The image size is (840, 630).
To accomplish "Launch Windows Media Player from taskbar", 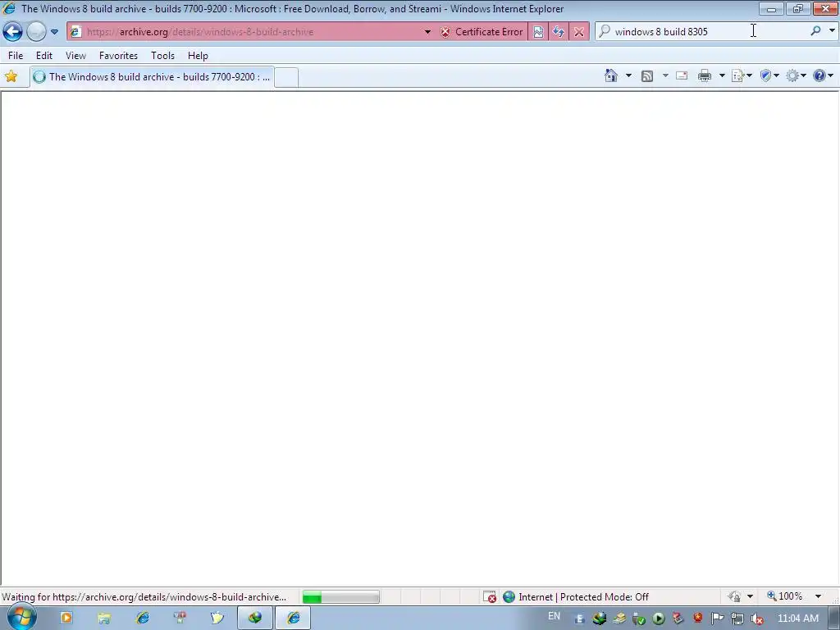I will point(66,618).
